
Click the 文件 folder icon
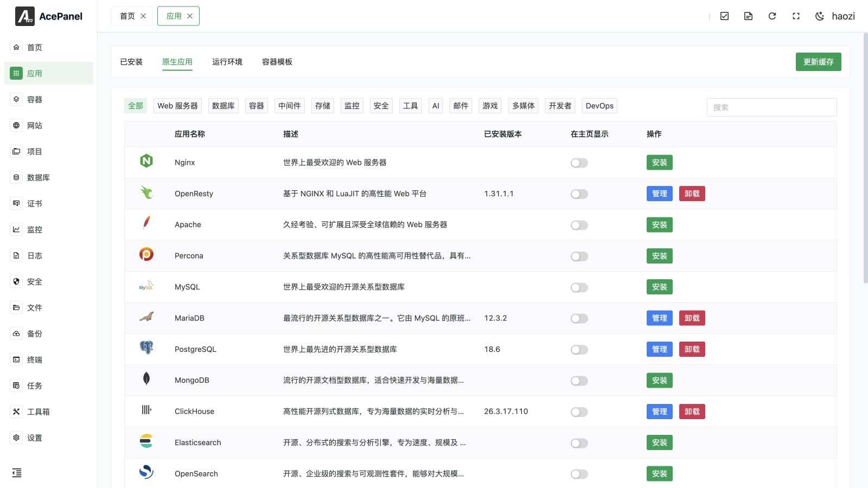tap(16, 307)
